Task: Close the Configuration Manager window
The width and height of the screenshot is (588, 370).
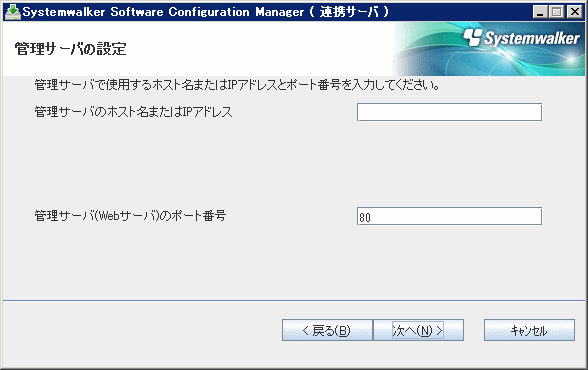Action: [574, 12]
